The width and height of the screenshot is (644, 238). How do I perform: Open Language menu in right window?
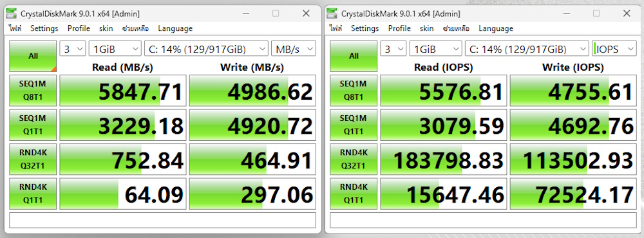click(496, 28)
